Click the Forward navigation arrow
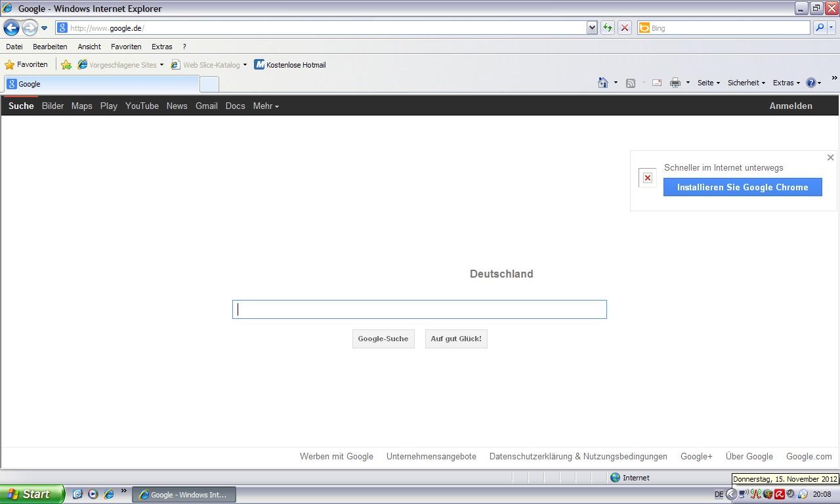The image size is (840, 504). point(30,28)
